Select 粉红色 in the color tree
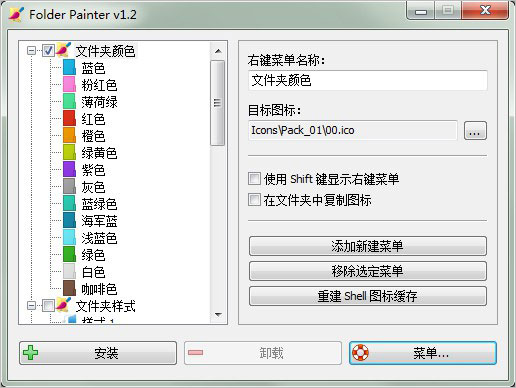Viewport: 516px width, 388px height. (x=99, y=85)
